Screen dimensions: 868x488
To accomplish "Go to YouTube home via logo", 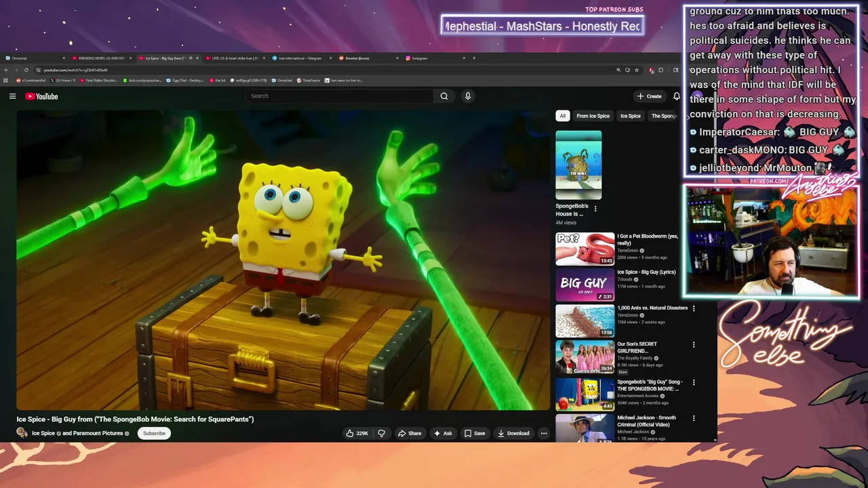I will [42, 96].
